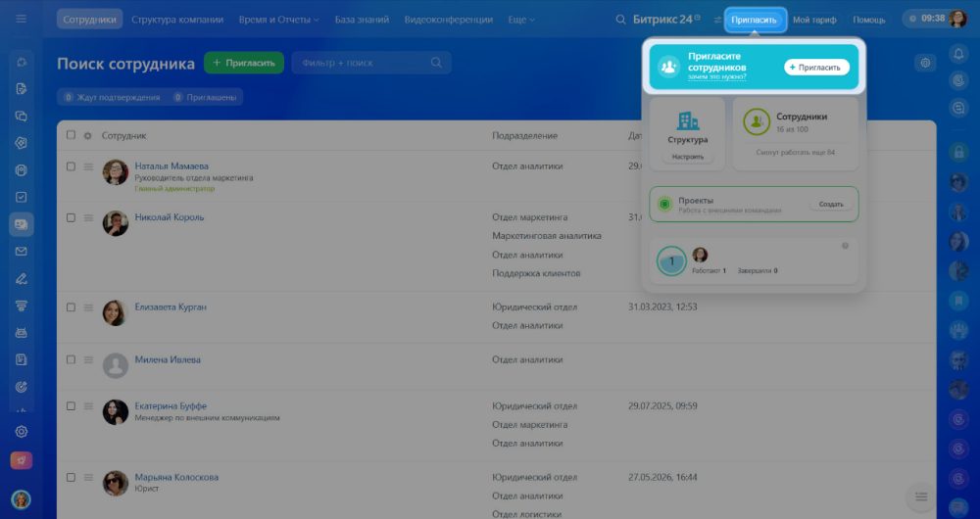Open the зачем это нужно? link
Screen dimensions: 980x519
[x=717, y=76]
